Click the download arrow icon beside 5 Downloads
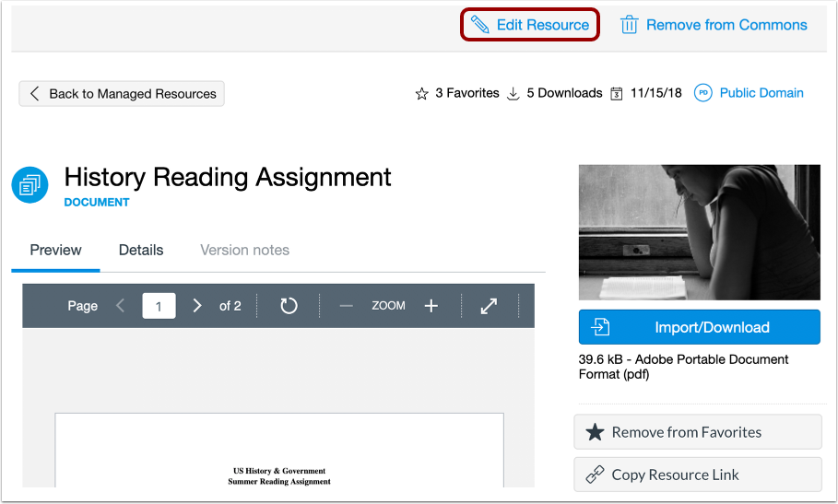 pyautogui.click(x=513, y=94)
